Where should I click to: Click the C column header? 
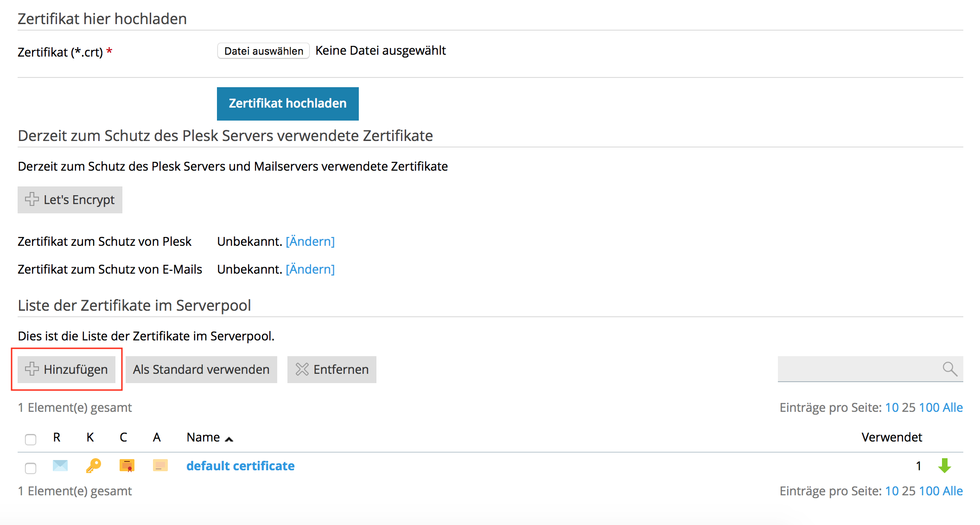point(123,437)
